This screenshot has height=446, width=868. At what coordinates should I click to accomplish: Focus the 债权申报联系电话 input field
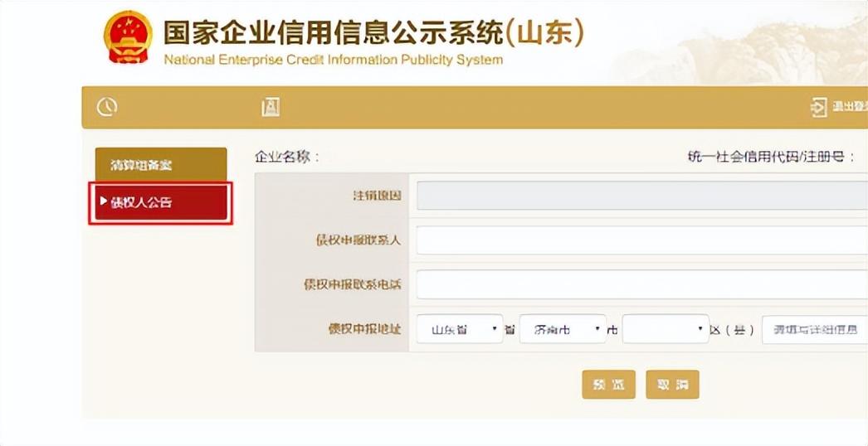tap(641, 284)
